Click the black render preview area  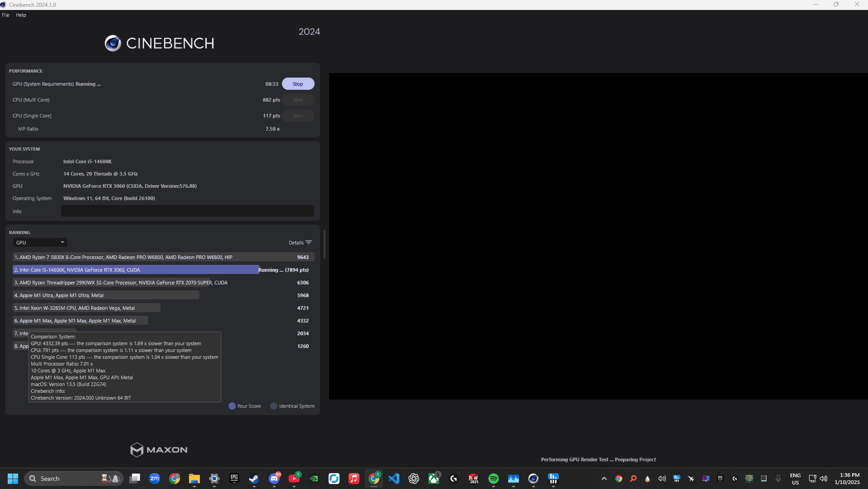tap(598, 236)
